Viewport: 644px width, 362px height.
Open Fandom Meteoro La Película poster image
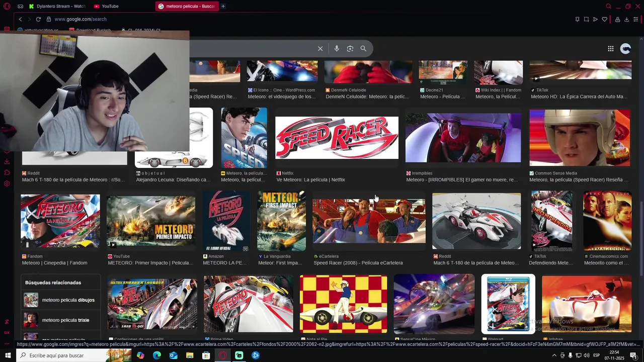tap(60, 221)
